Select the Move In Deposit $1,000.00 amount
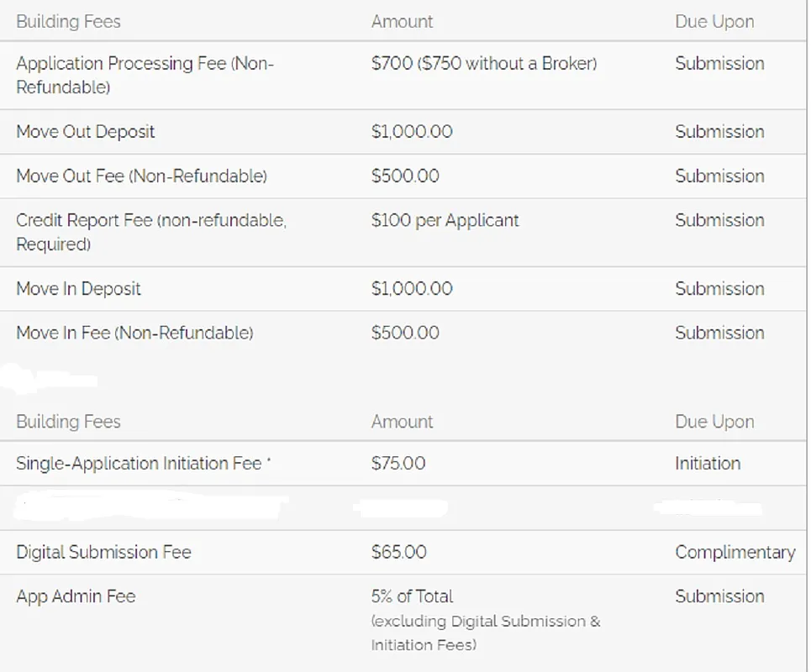 [411, 289]
